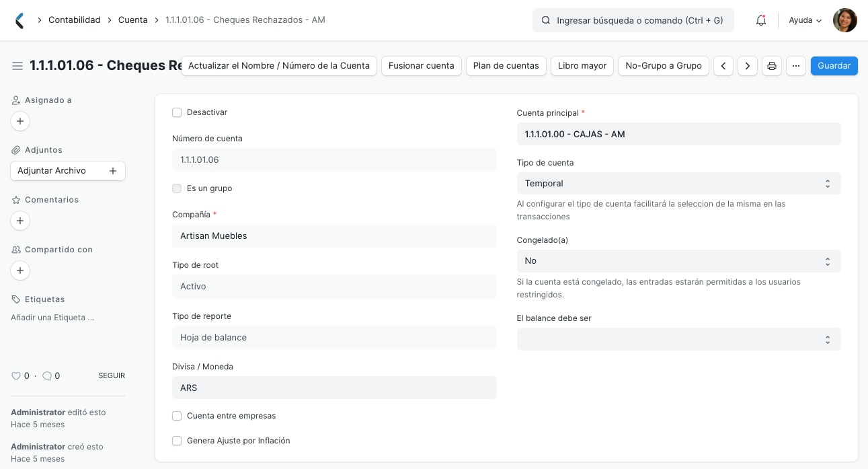Click the Divisa / Moneda ARS field
This screenshot has width=868, height=469.
(x=334, y=388)
